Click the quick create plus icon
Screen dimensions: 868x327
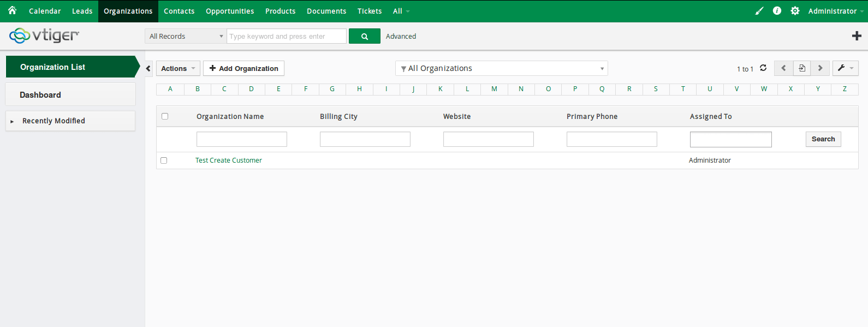pyautogui.click(x=857, y=36)
